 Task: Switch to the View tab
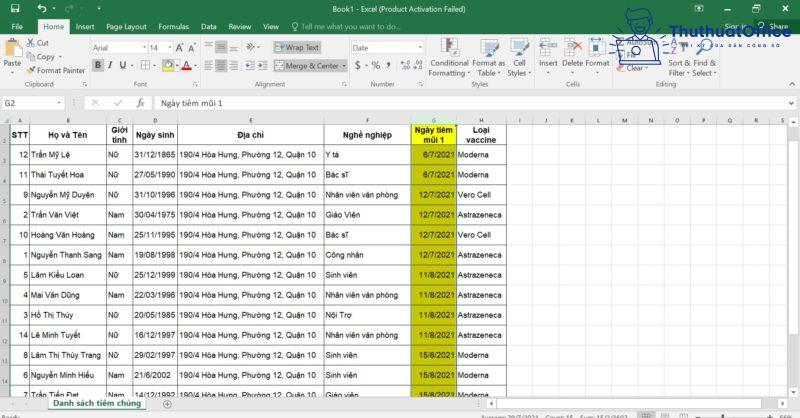[x=271, y=27]
